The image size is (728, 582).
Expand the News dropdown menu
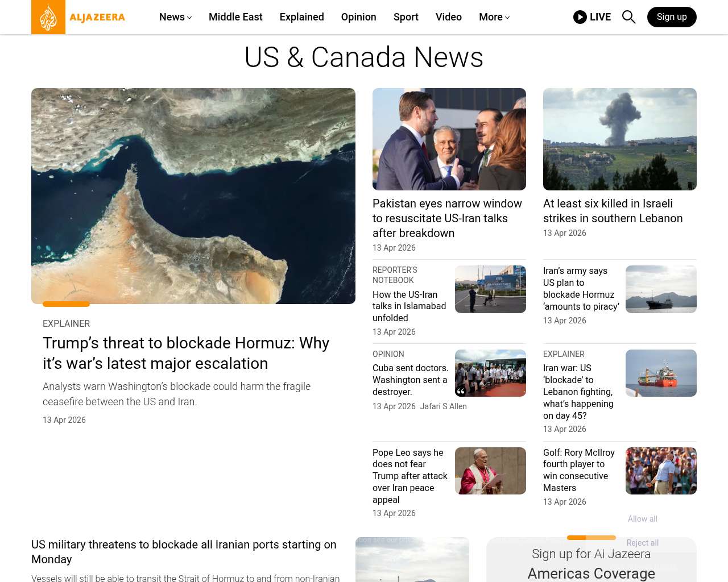coord(175,17)
